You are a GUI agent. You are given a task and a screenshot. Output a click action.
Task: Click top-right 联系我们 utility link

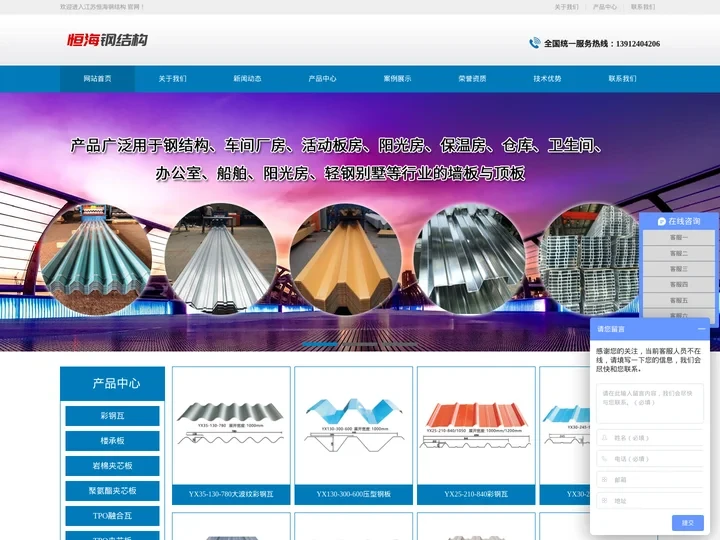point(643,7)
